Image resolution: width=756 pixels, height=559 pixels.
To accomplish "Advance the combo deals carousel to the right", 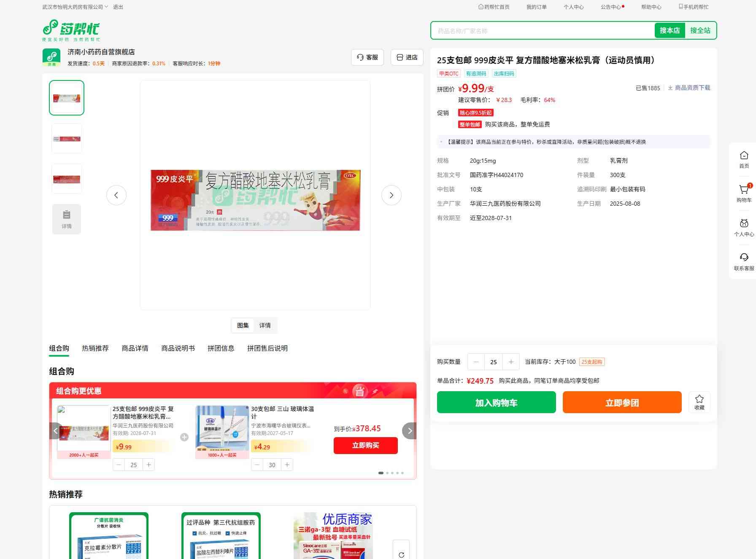I will (409, 431).
